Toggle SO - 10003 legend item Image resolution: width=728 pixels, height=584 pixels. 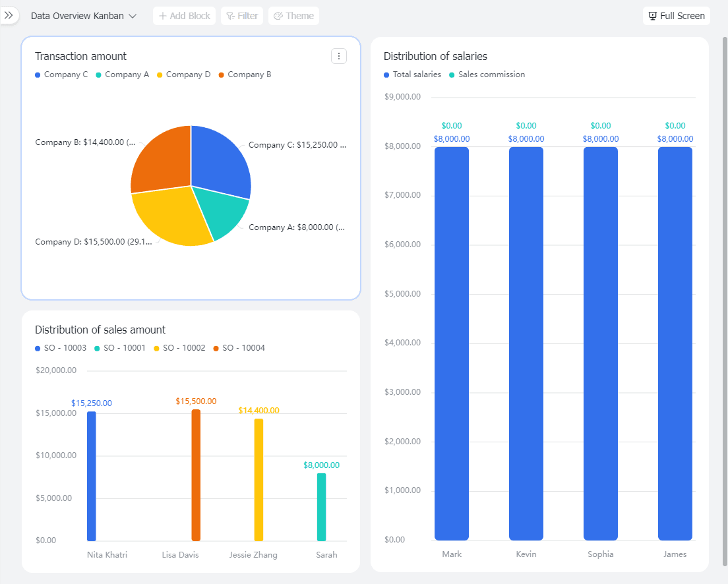pos(61,348)
